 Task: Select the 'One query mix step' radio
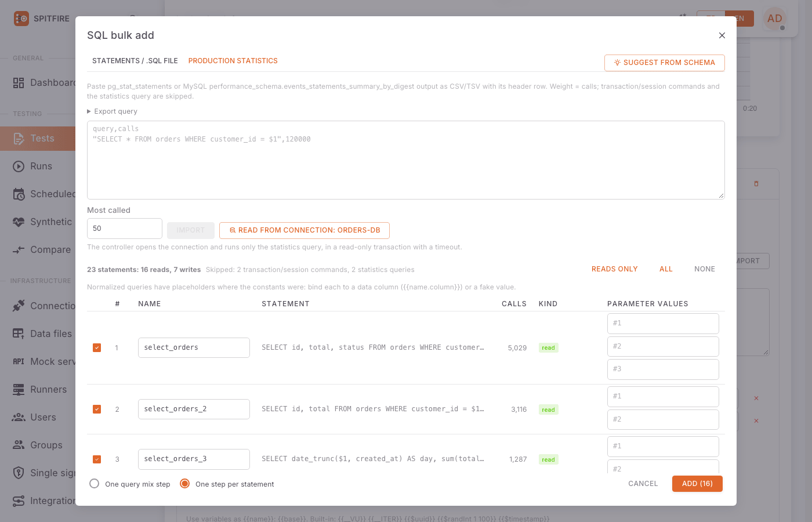pos(95,484)
